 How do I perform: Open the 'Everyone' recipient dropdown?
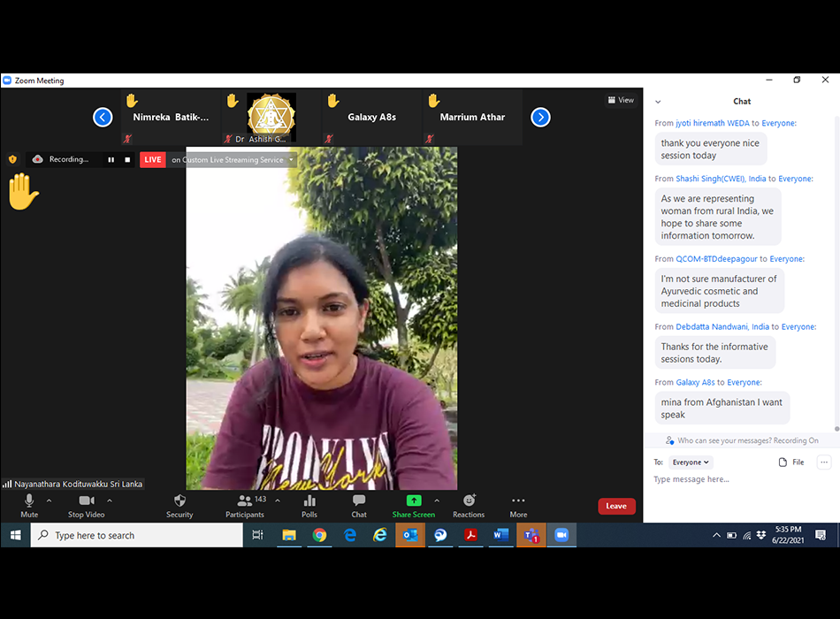coord(691,462)
